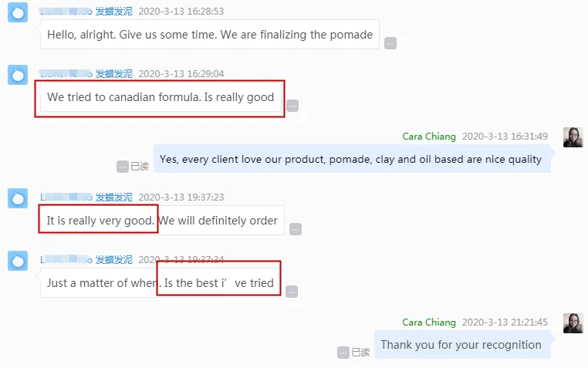This screenshot has height=368, width=588.
Task: Open more options beside 'Is the best i've tried'
Action: [x=292, y=291]
